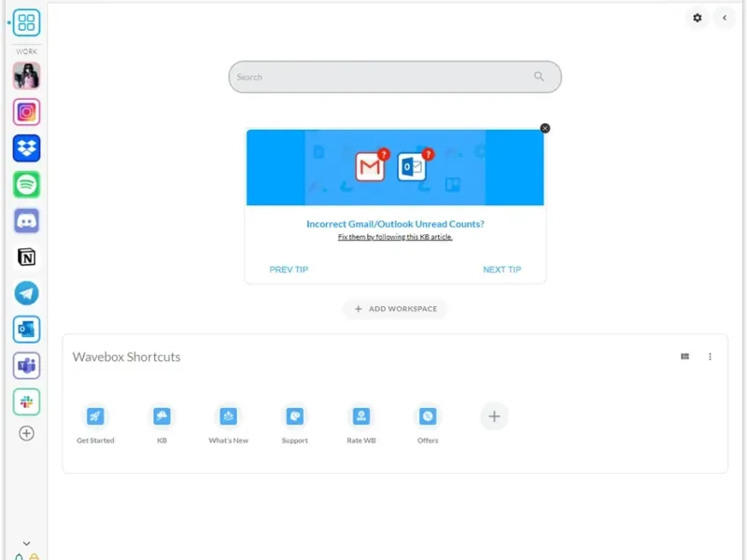Viewport: 747px width, 560px height.
Task: Open Instagram from the sidebar
Action: coord(26,112)
